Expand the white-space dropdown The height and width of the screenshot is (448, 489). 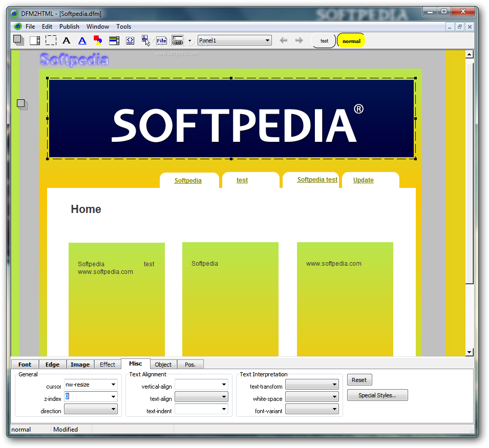point(334,397)
